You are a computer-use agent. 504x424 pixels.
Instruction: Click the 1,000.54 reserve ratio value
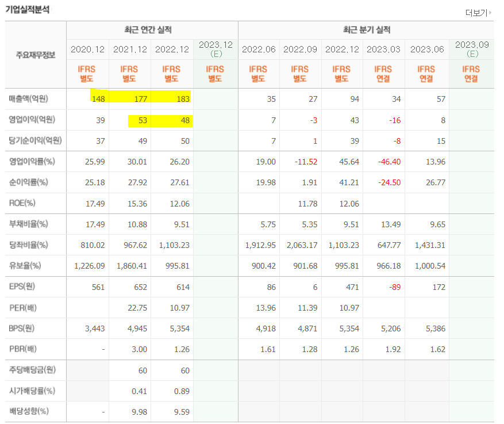[x=430, y=266]
